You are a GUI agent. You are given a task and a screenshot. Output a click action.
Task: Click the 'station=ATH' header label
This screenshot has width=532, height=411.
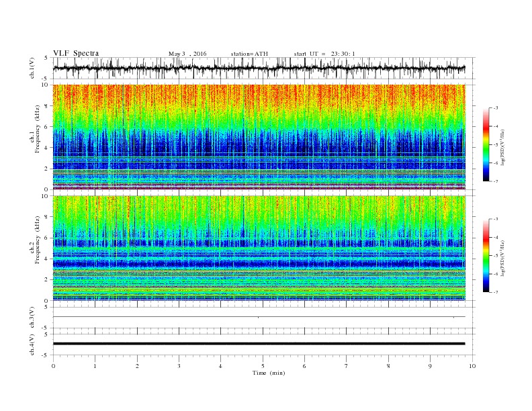249,54
